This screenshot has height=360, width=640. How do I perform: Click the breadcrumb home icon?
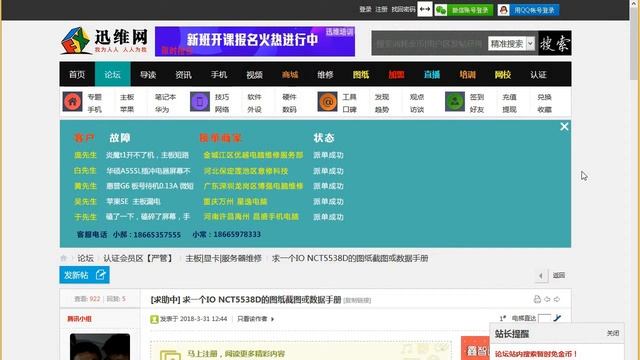[x=64, y=258]
